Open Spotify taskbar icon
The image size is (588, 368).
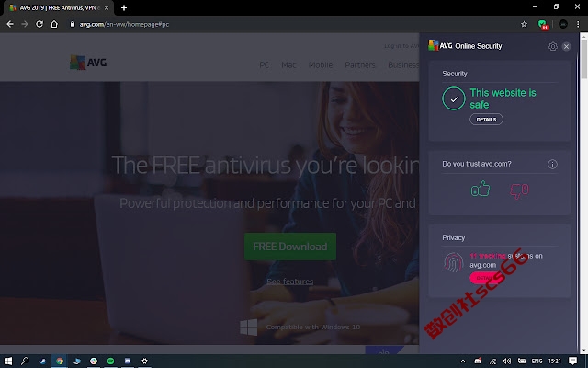pos(110,361)
